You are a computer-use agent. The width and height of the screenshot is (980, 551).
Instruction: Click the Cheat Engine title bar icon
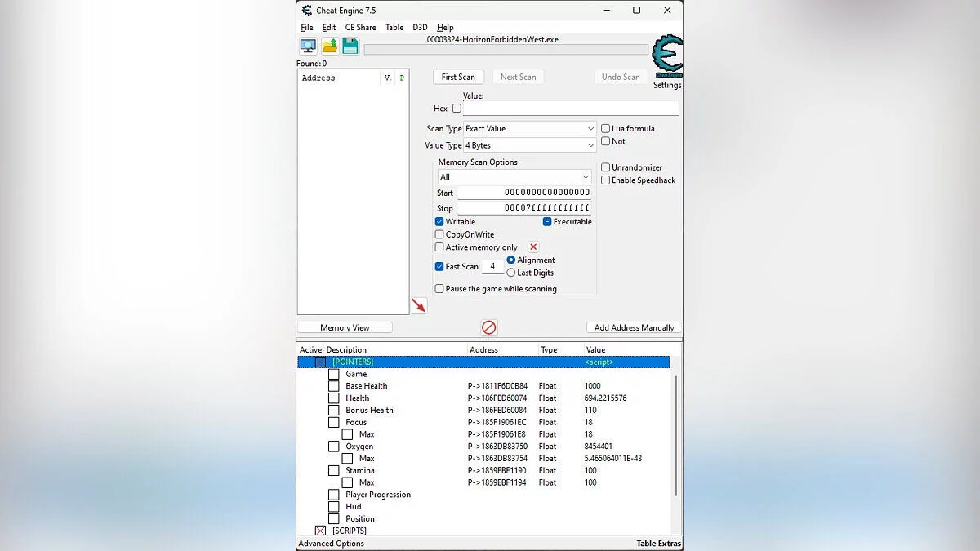(x=307, y=11)
